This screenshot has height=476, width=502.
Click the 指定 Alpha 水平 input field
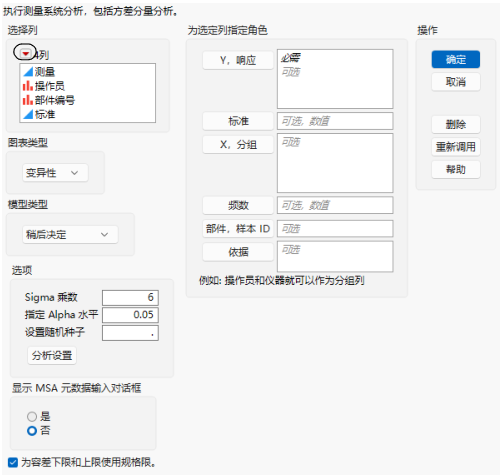(130, 315)
